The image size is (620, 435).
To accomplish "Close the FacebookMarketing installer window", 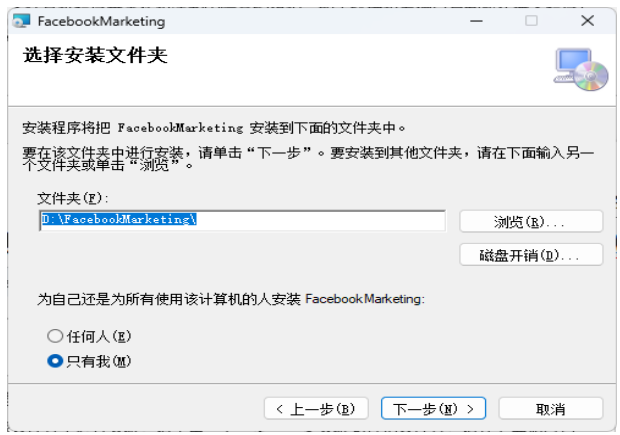I will click(x=588, y=21).
